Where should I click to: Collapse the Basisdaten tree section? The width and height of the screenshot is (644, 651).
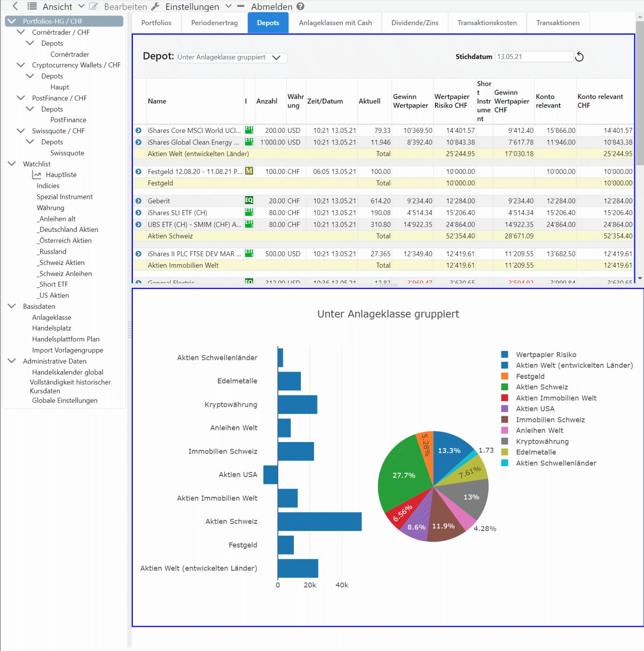pos(12,306)
